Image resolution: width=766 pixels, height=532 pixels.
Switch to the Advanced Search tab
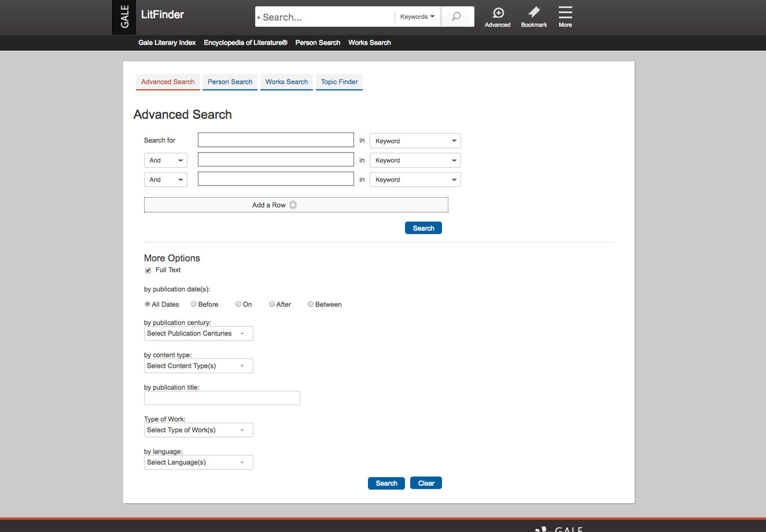[168, 82]
